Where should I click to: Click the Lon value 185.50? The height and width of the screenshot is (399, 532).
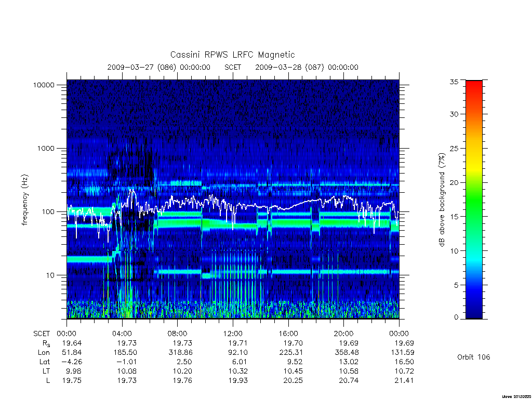coord(125,353)
